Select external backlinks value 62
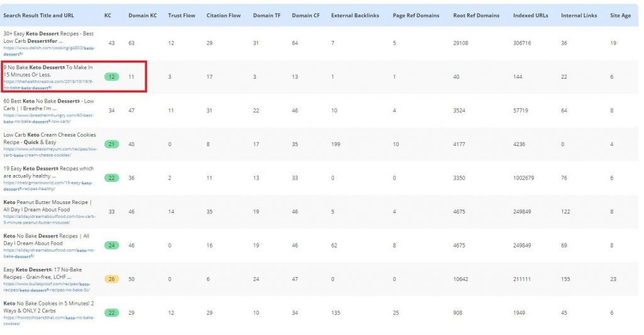This screenshot has height=335, width=644. click(x=334, y=245)
